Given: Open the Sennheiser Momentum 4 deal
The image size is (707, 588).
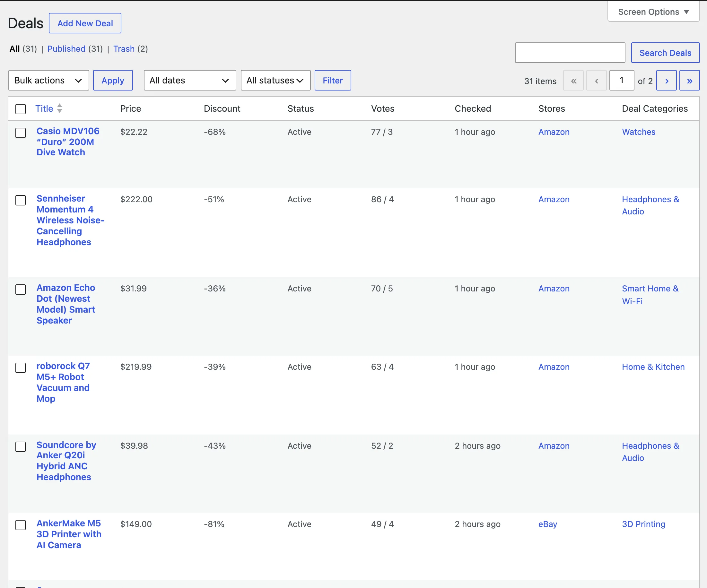Looking at the screenshot, I should (x=71, y=221).
